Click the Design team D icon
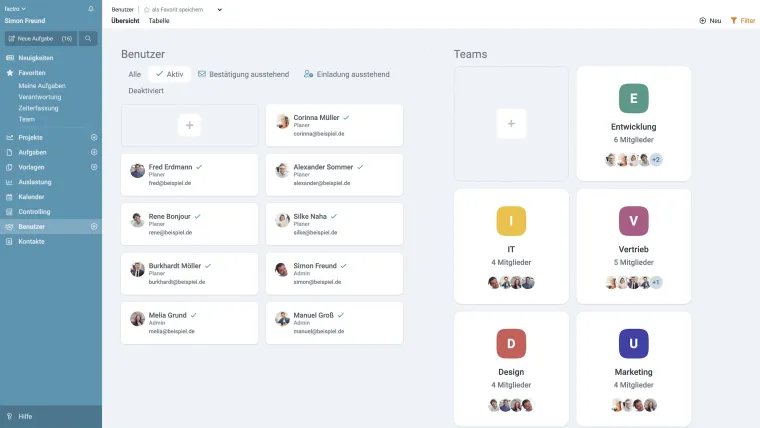The height and width of the screenshot is (428, 760). 511,344
